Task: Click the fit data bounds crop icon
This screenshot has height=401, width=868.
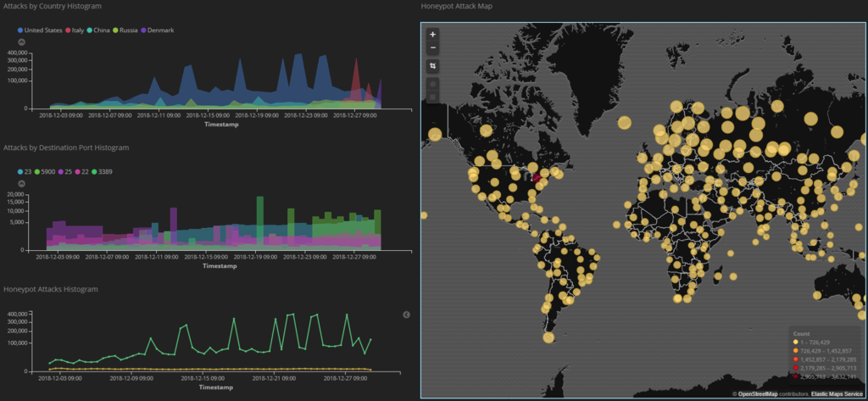Action: [433, 66]
